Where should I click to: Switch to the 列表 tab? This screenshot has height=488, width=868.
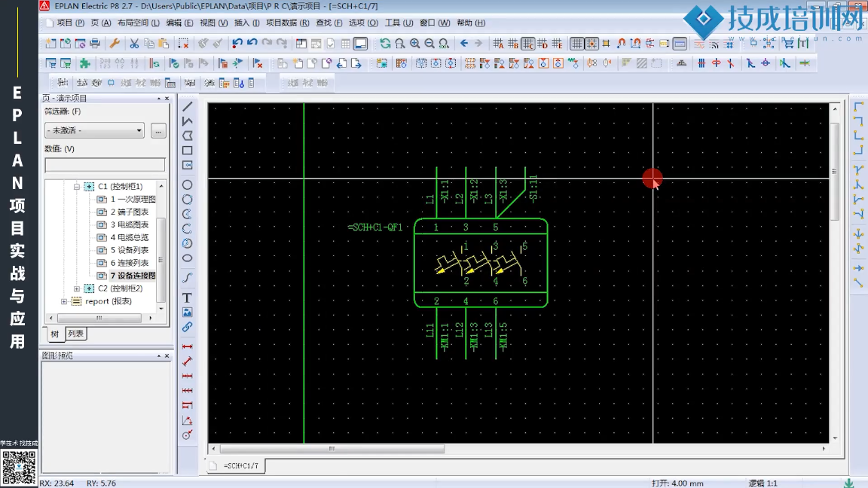(x=76, y=334)
